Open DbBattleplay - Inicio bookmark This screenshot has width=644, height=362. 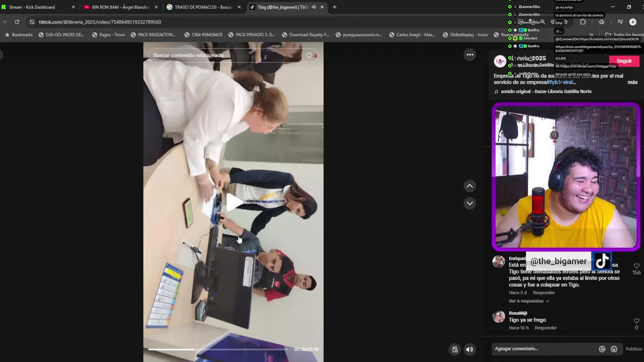(x=465, y=35)
